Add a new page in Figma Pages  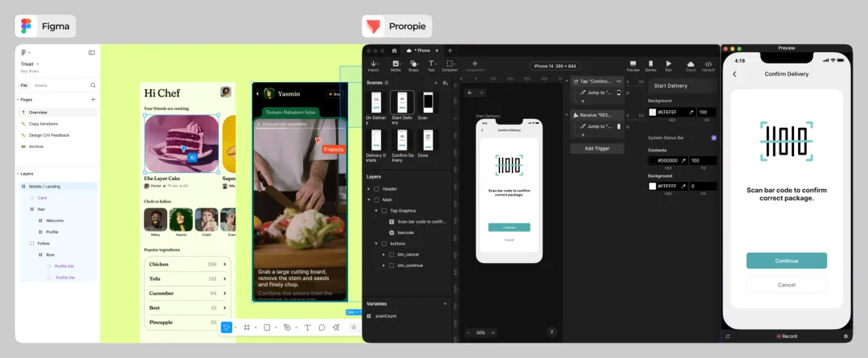point(93,100)
